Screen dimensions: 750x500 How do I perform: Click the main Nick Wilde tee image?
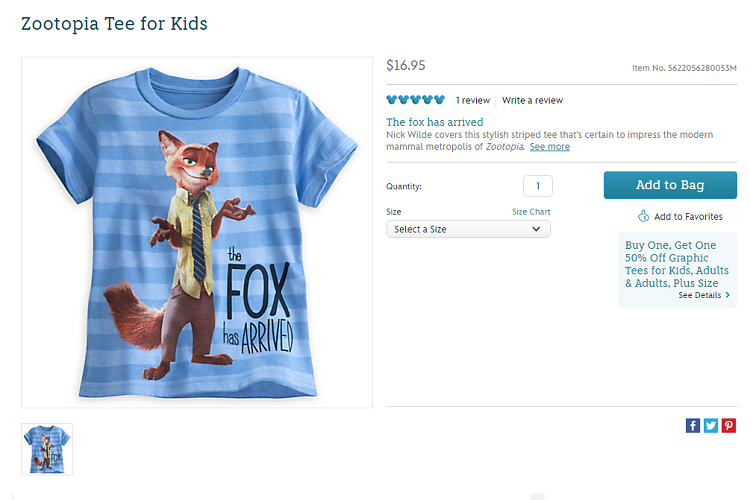tap(197, 232)
